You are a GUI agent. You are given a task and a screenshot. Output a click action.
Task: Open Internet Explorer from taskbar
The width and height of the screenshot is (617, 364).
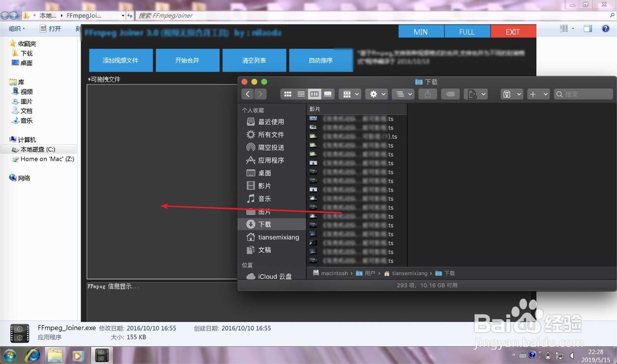coord(33,356)
